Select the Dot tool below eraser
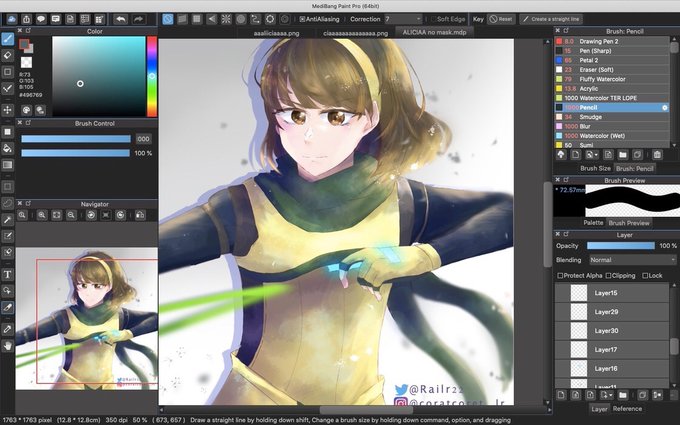Screen dimensions: 680x425 coord(7,72)
